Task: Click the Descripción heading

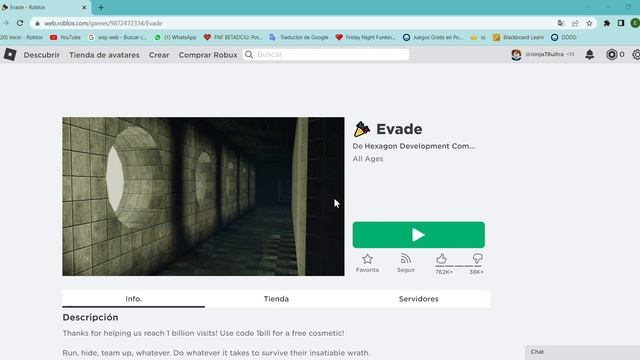Action: (90, 317)
